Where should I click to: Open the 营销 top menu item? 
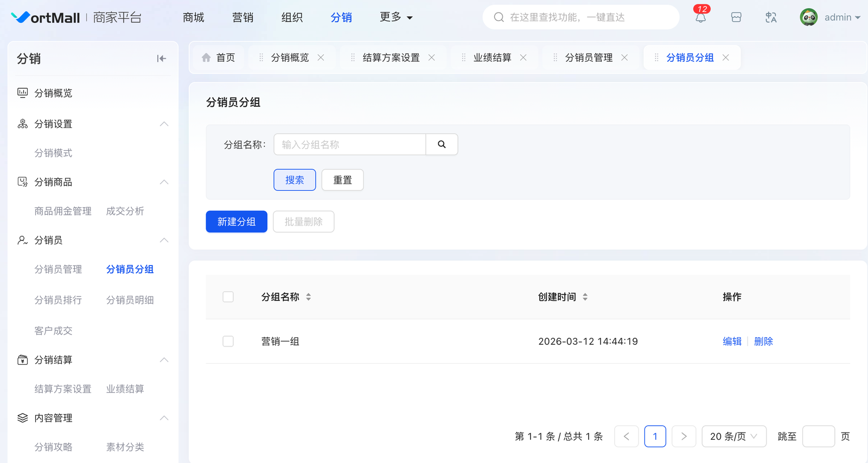click(242, 17)
